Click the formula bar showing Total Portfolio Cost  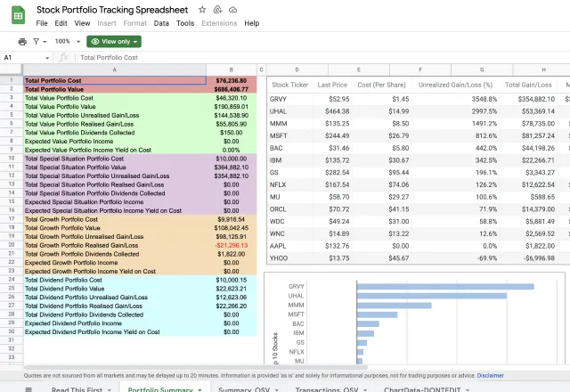point(323,57)
